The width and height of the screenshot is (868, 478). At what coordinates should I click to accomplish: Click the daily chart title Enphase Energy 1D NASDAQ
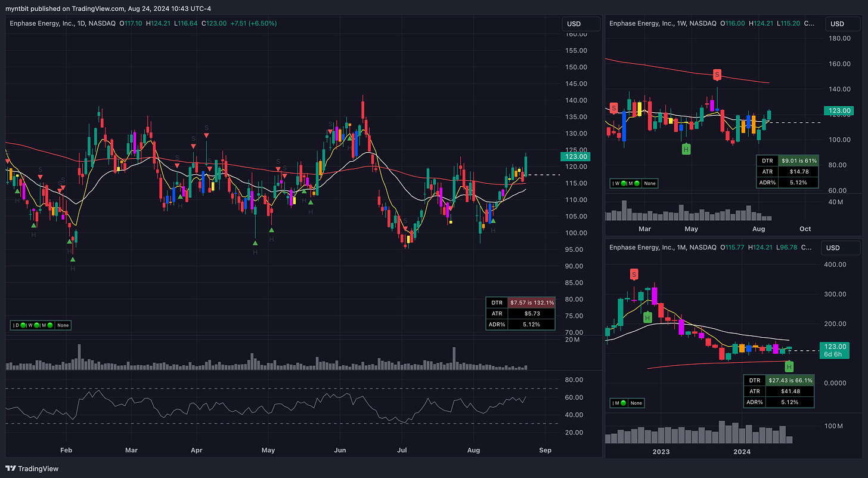pos(62,23)
